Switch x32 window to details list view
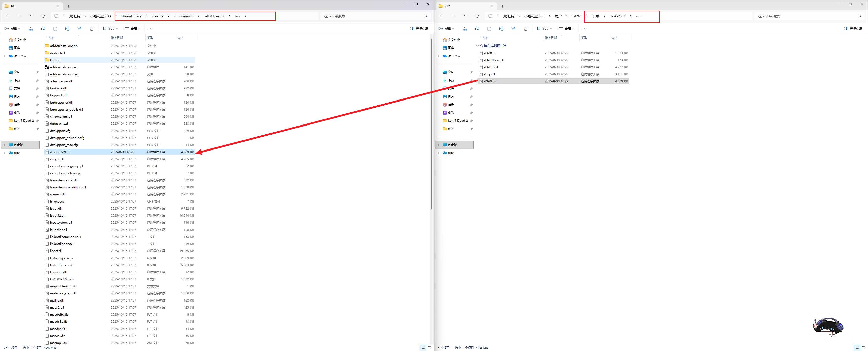Viewport: 868px width, 351px height. point(857,348)
